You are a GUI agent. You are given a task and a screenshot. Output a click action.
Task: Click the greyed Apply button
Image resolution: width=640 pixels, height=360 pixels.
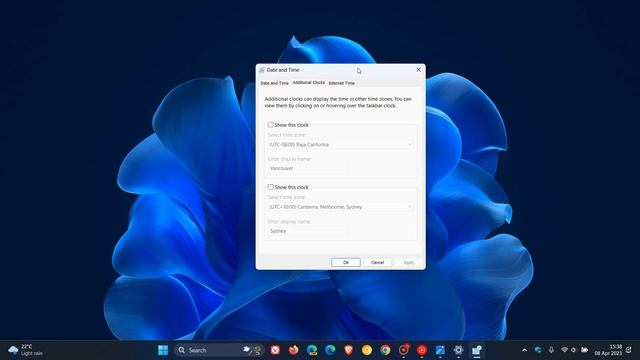pyautogui.click(x=409, y=262)
